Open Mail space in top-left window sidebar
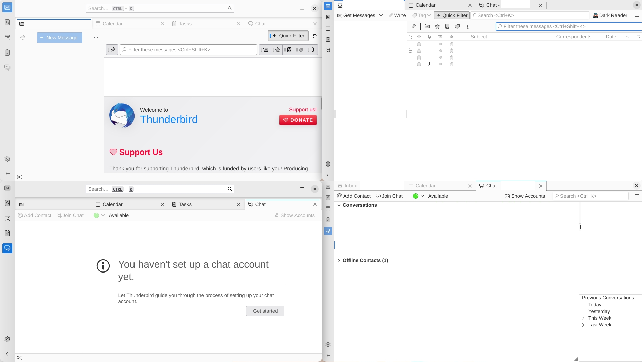This screenshot has width=644, height=362. tap(7, 7)
